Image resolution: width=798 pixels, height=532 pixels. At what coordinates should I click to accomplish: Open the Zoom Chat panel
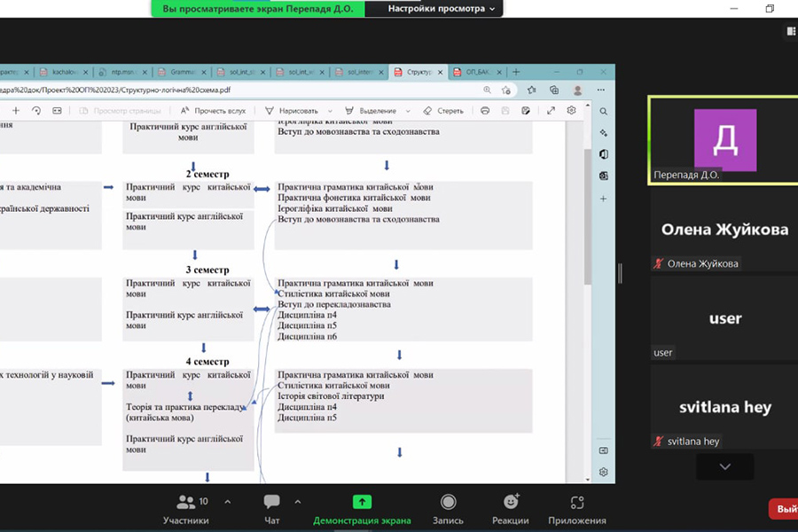coord(272,509)
